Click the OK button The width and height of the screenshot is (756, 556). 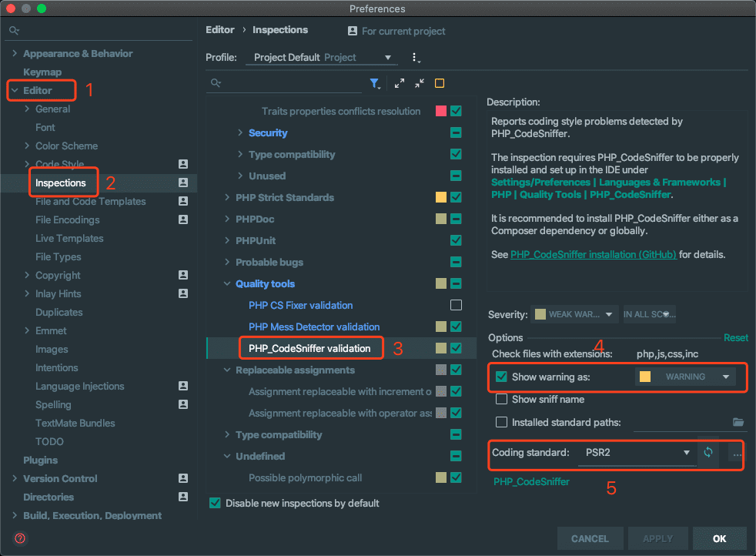pos(719,538)
